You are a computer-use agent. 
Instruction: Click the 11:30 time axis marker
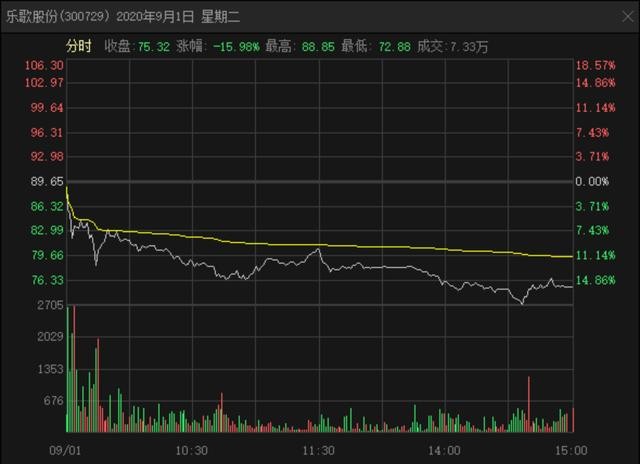coord(318,451)
